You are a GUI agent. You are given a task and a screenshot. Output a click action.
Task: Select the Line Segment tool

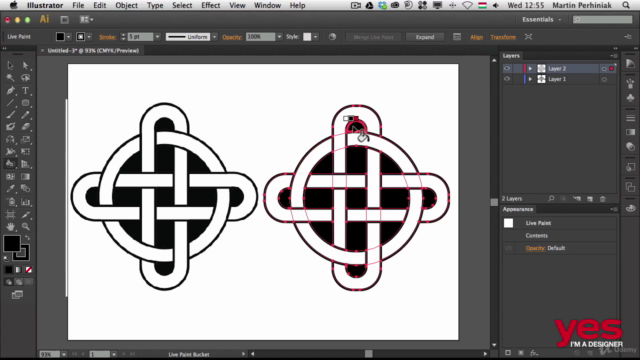[10, 102]
